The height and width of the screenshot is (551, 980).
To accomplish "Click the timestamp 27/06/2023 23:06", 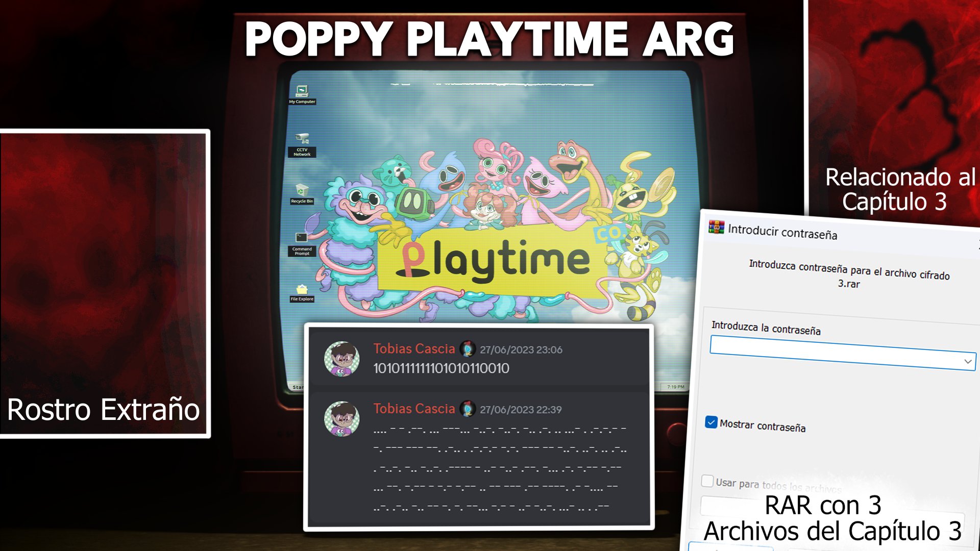I will [x=521, y=350].
